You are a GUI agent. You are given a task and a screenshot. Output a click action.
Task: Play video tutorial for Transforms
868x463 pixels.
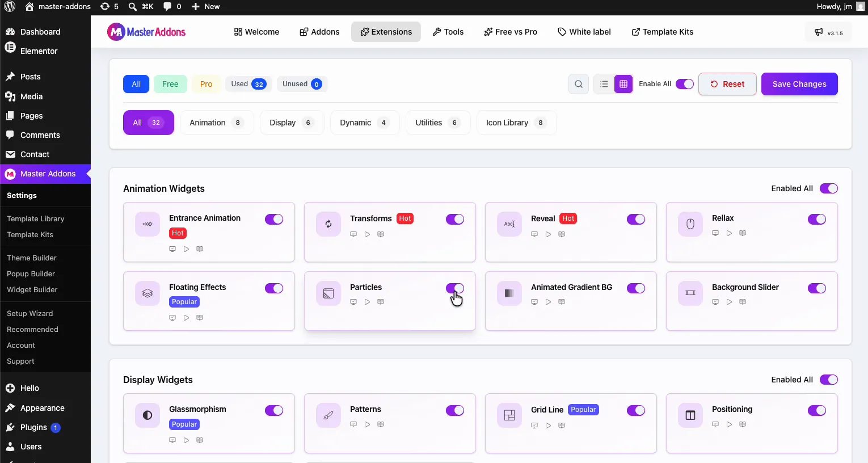pyautogui.click(x=367, y=234)
